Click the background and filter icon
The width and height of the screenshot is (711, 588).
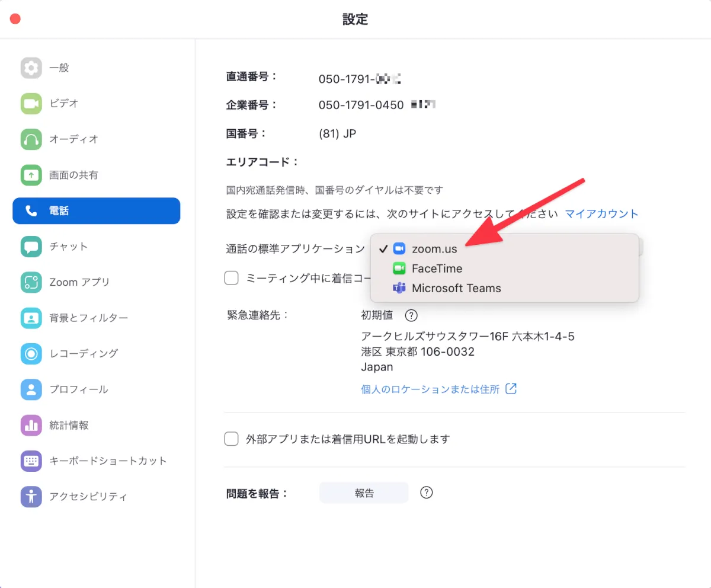tap(31, 318)
